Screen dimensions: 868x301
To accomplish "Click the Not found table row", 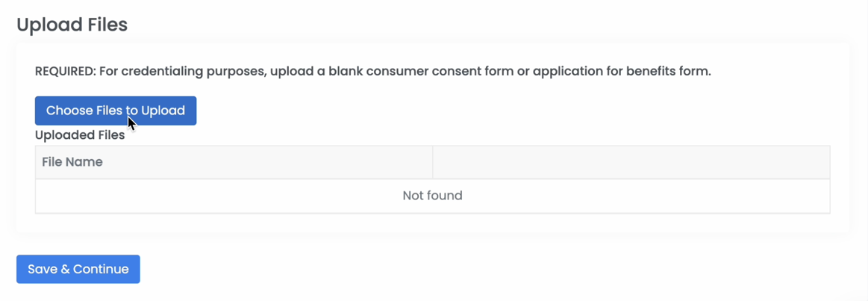I will (x=432, y=196).
